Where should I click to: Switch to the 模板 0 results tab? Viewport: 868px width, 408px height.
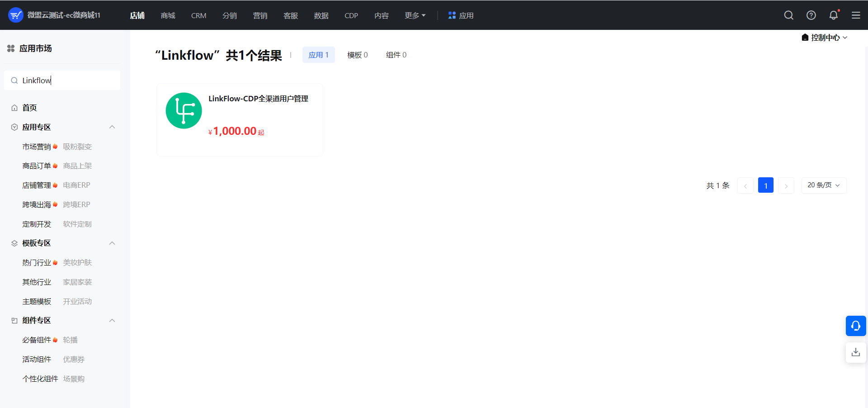[x=358, y=55]
